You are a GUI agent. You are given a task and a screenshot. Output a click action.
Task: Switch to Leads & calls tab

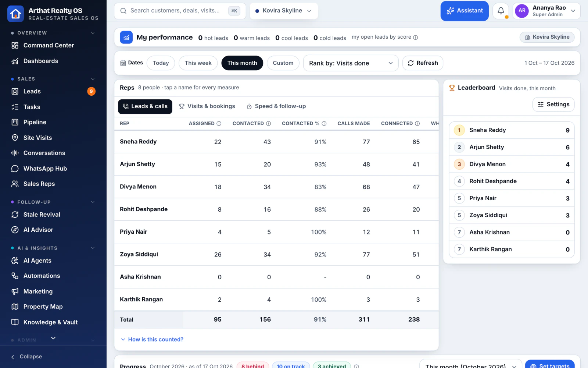[x=145, y=106]
